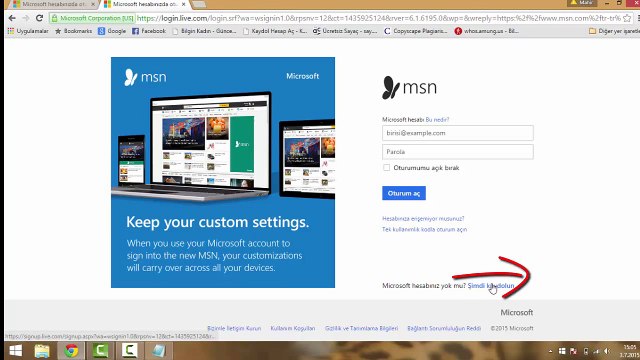
Task: Open Windows Start button
Action: click(16, 351)
